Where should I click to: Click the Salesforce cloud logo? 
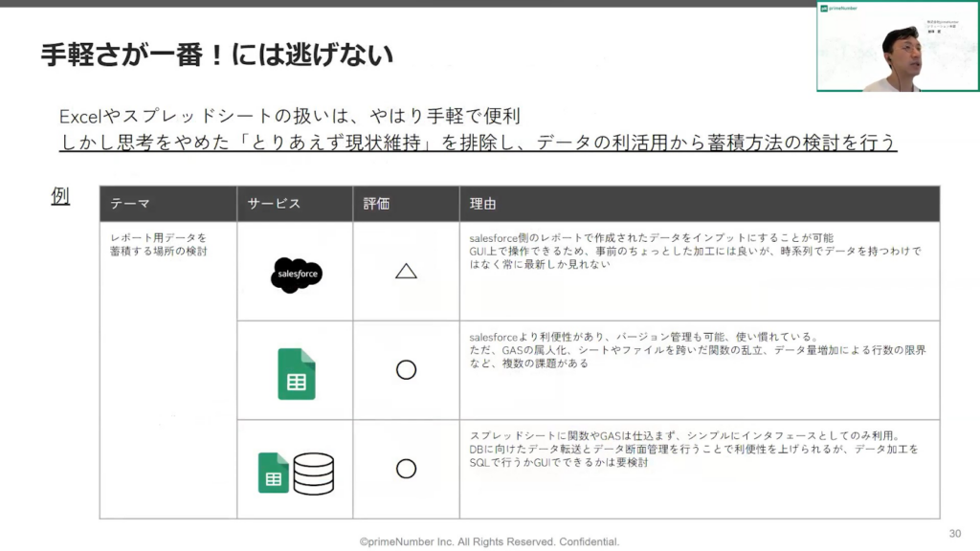296,275
